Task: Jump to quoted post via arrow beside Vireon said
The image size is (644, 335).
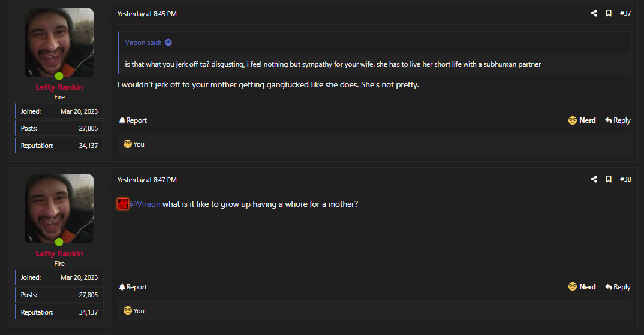Action: (168, 43)
